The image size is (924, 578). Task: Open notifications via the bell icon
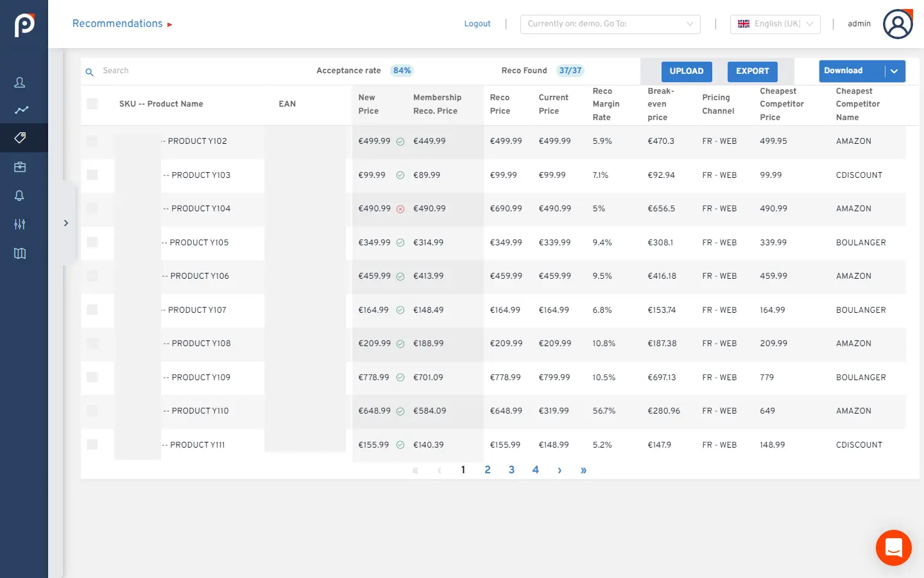[20, 195]
